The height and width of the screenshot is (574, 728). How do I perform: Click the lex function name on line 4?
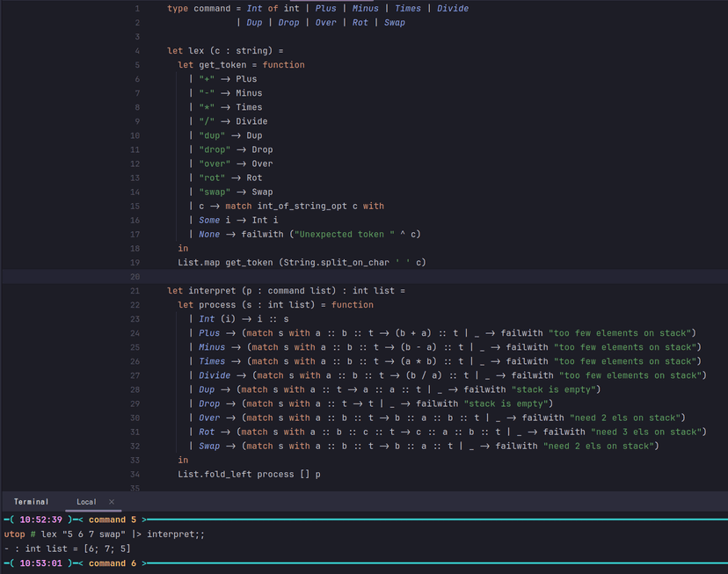[x=196, y=51]
